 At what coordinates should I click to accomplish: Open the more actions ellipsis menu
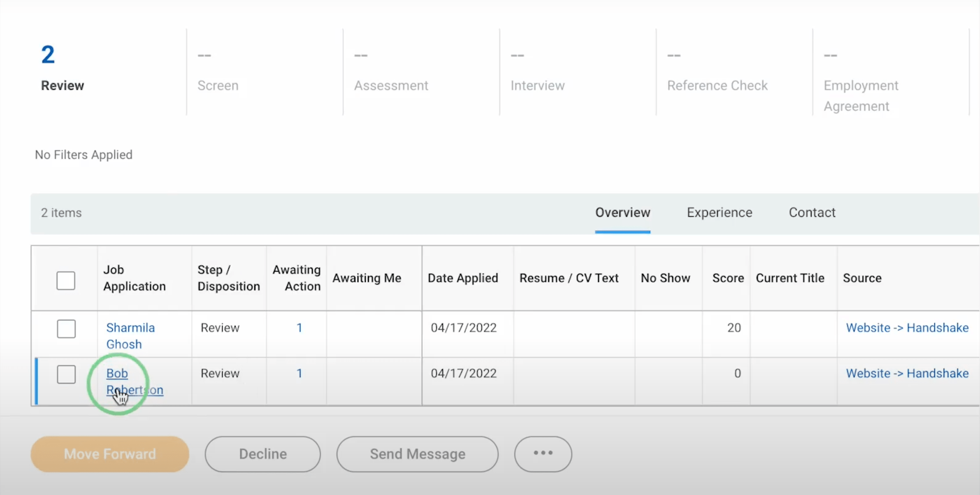coord(542,453)
